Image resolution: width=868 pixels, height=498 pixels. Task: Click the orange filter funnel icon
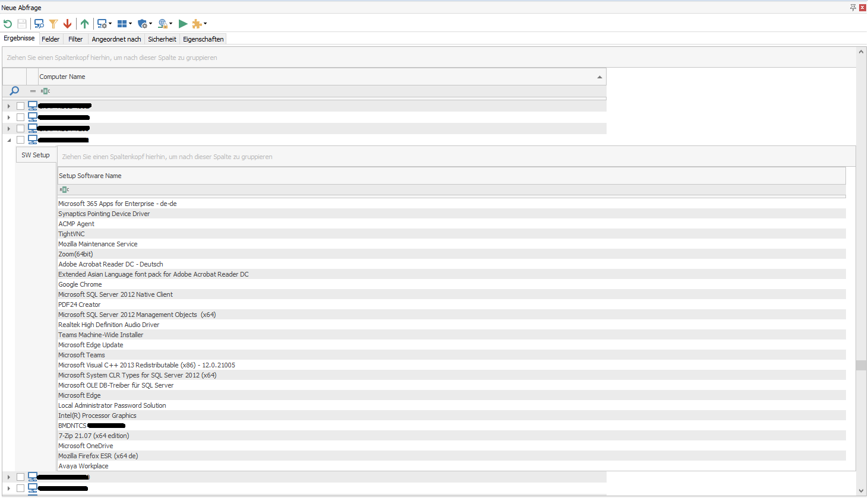tap(53, 24)
